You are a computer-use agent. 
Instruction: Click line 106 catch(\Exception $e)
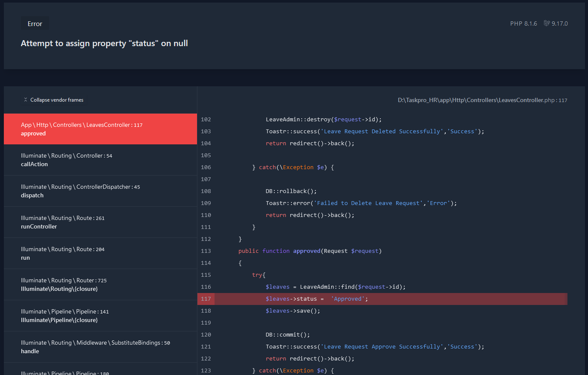click(293, 167)
